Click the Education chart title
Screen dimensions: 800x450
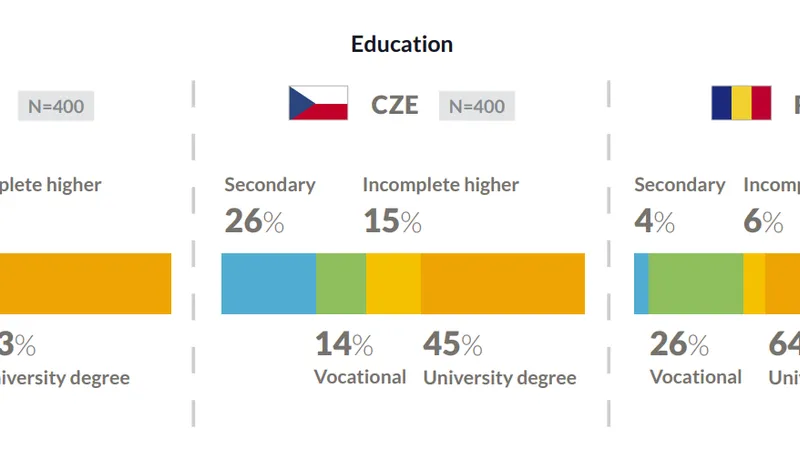click(402, 44)
